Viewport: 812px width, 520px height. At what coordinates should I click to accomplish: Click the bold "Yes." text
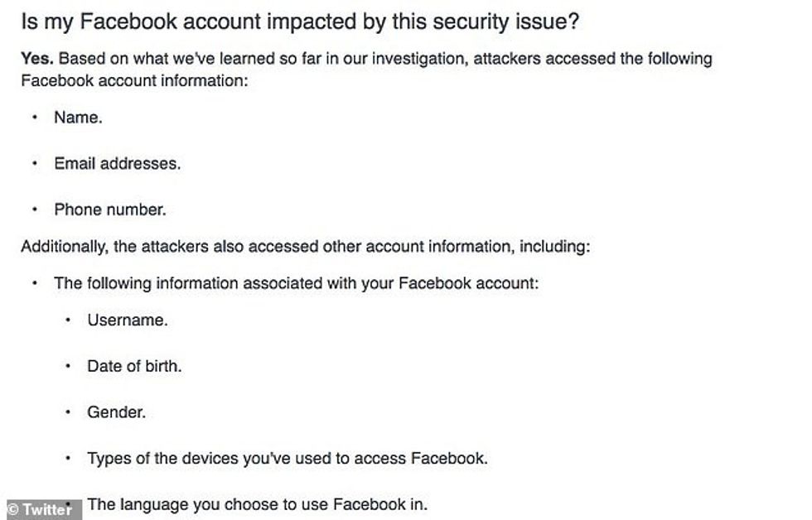[37, 60]
